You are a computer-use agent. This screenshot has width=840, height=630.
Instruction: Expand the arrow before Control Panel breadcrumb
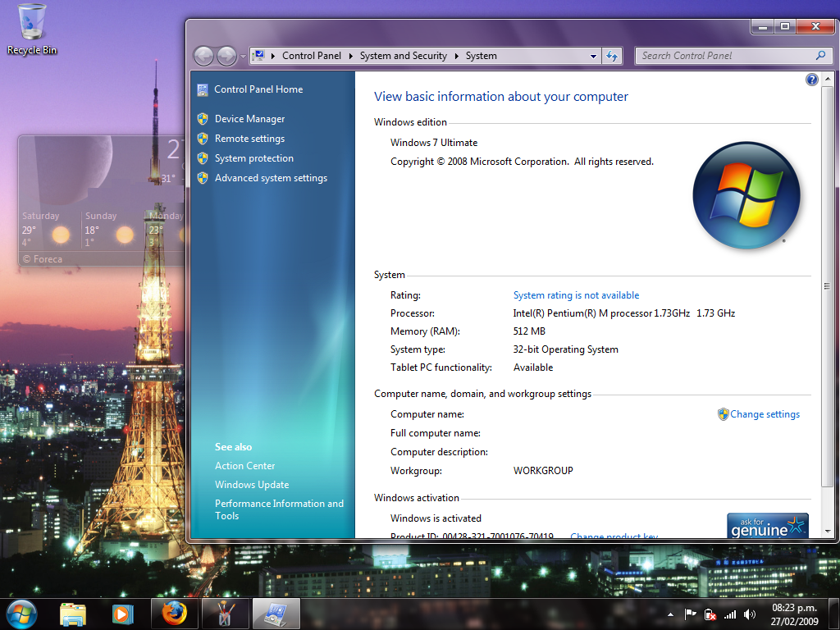click(x=273, y=56)
